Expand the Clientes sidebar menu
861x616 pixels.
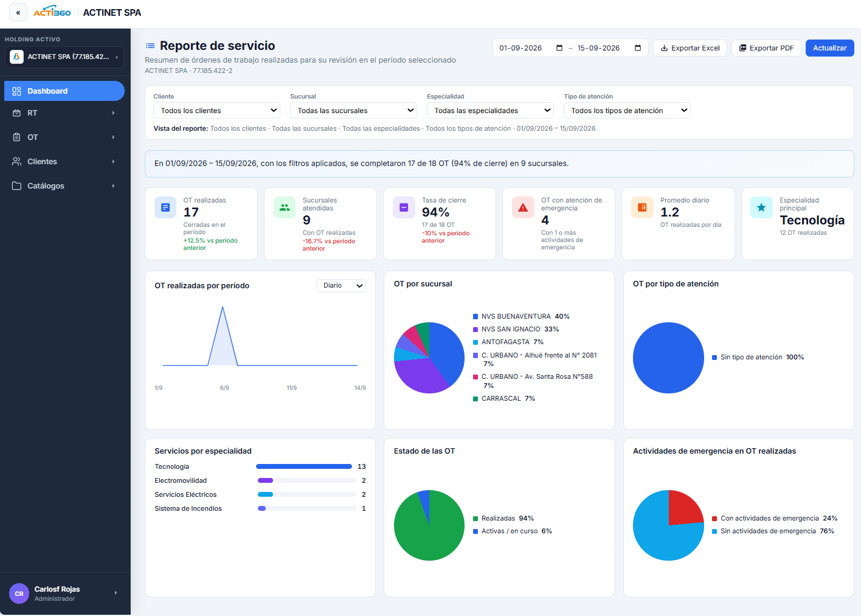pyautogui.click(x=113, y=162)
